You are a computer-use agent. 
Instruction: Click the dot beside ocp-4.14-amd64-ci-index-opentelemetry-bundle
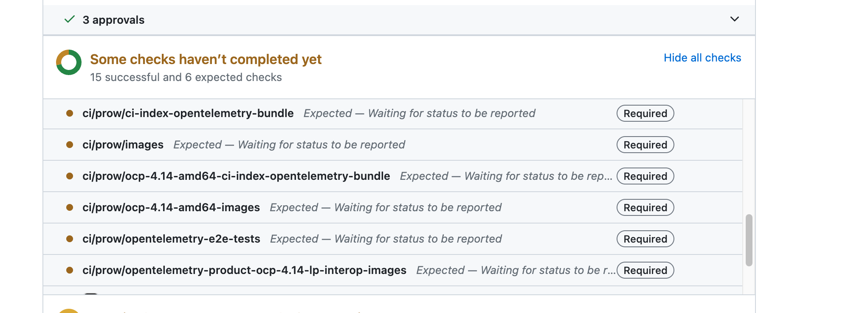(x=69, y=176)
